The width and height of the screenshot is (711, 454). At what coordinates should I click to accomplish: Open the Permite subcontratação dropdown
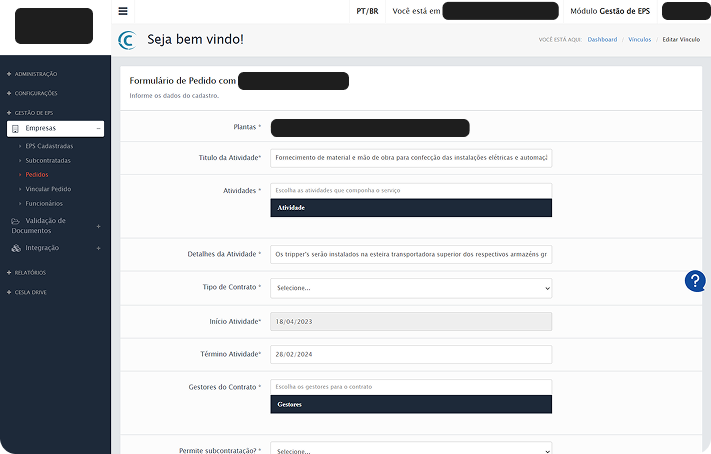[x=411, y=448]
